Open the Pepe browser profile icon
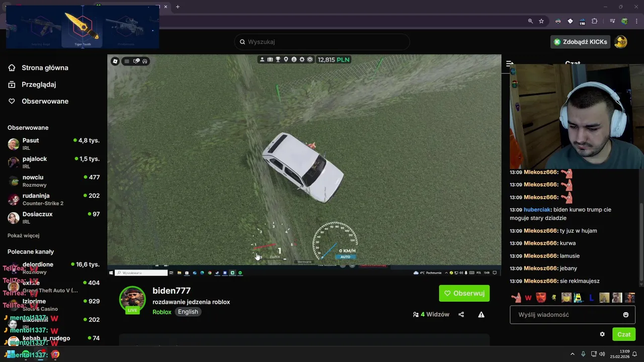The image size is (644, 362). click(x=624, y=21)
